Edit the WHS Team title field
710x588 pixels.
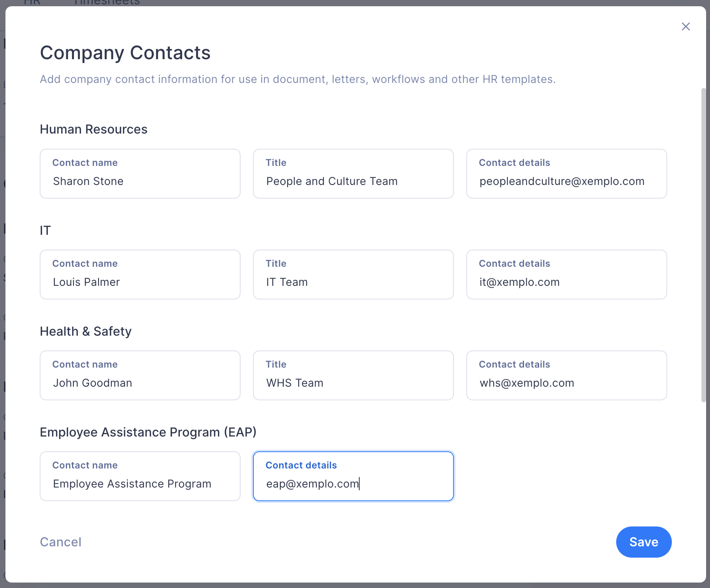[x=353, y=375]
